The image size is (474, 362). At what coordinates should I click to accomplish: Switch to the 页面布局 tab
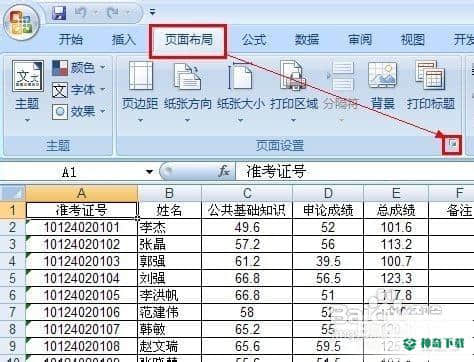click(189, 40)
